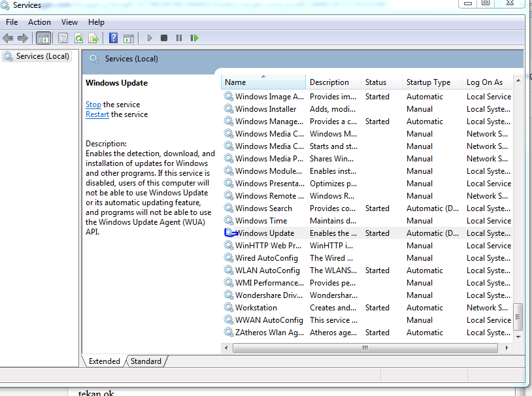Open the View menu
Screen dimensions: 532x396
coord(69,22)
